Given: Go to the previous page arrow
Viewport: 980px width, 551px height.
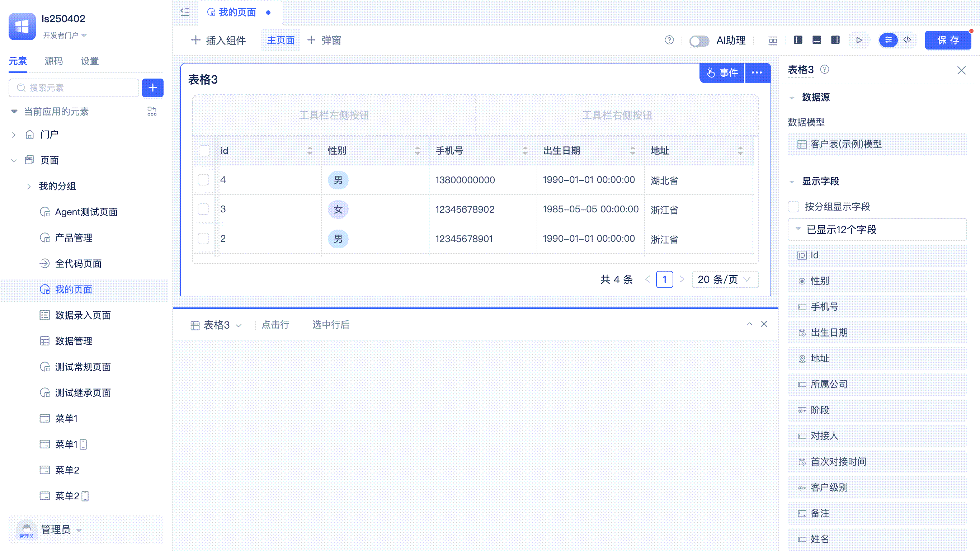Looking at the screenshot, I should [x=647, y=280].
